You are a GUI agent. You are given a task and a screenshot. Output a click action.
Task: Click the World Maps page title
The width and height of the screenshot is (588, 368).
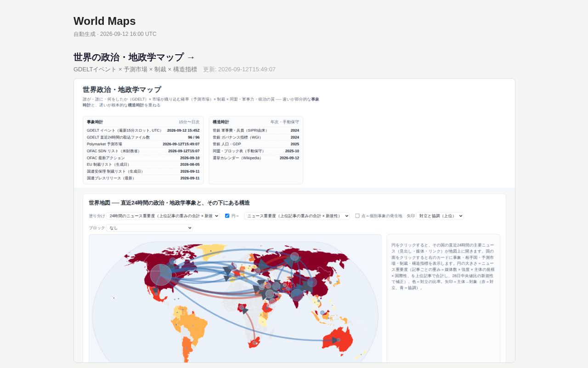[x=105, y=21]
